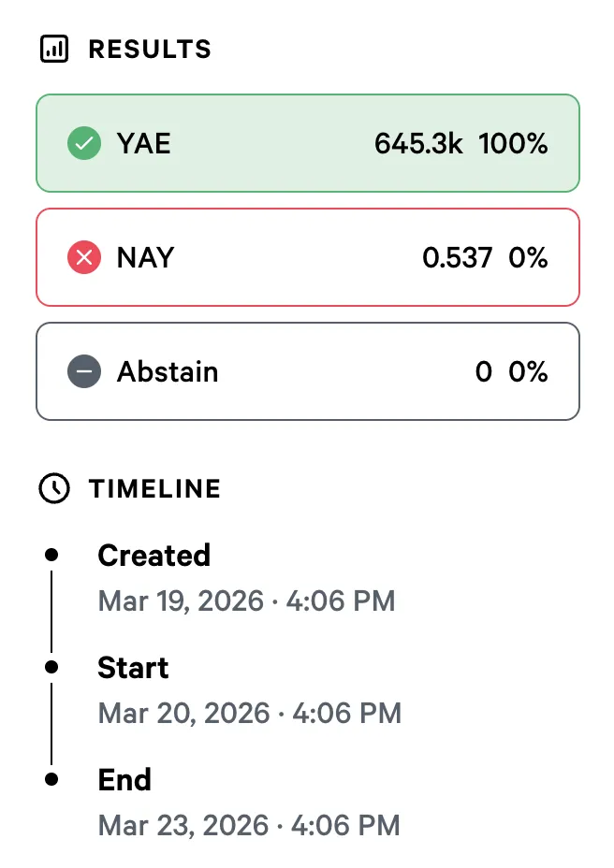Click the Created date Mar 19, 2026
The image size is (614, 868).
click(246, 600)
